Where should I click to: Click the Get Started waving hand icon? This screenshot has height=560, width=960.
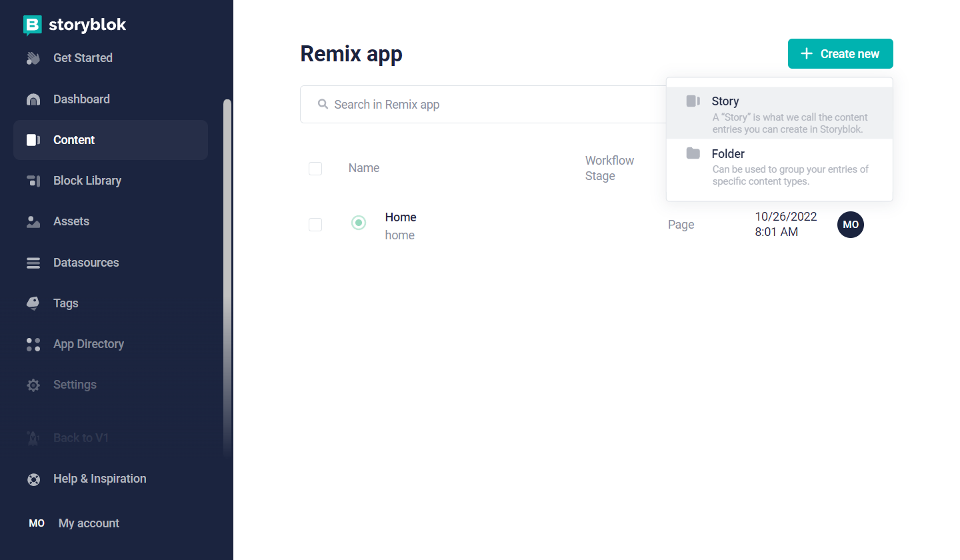(x=33, y=58)
